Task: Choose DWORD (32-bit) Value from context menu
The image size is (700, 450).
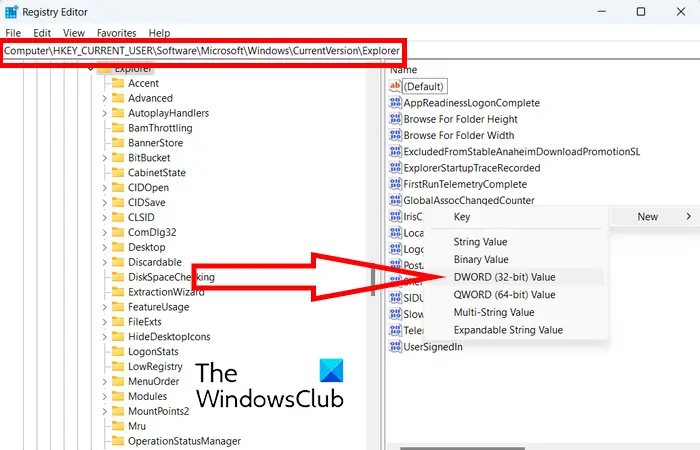Action: coord(515,277)
